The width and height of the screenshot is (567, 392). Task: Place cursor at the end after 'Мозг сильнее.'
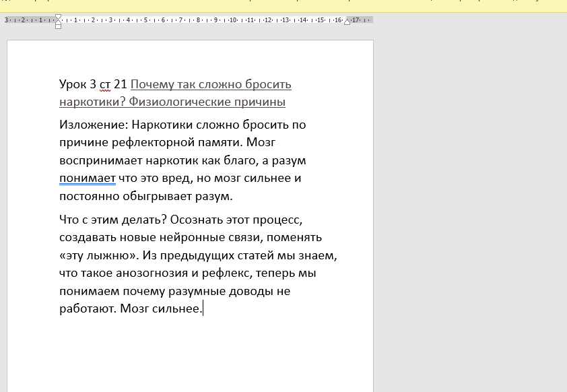point(202,309)
